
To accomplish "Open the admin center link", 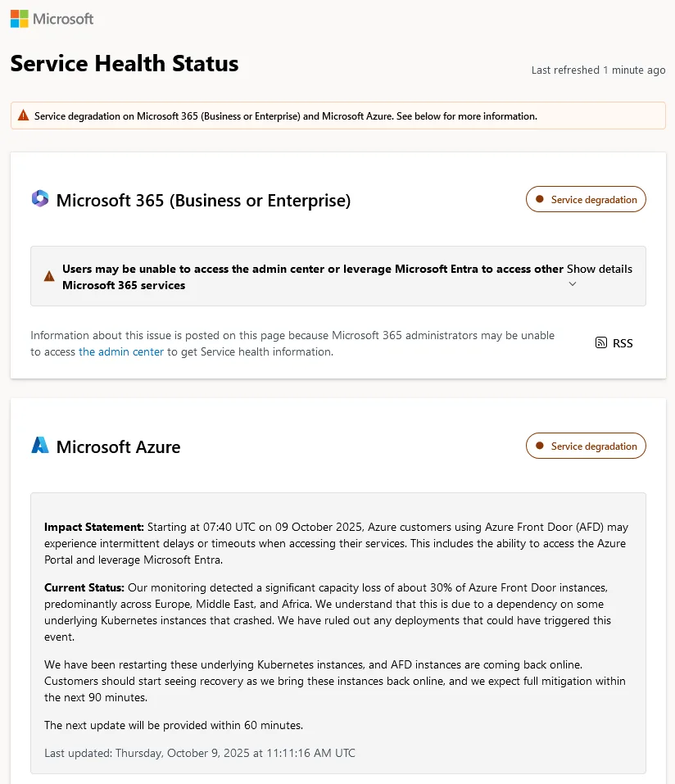I will 120,351.
